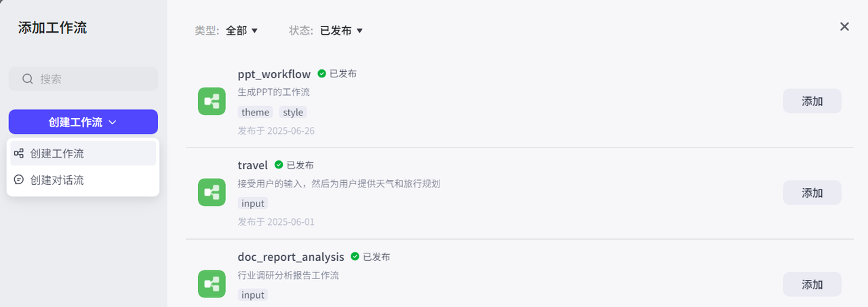Click the travel workflow green icon

212,192
